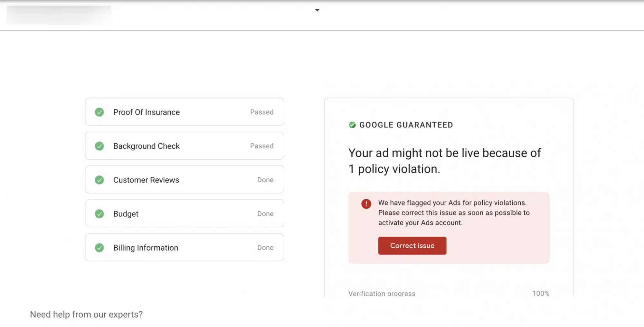Click the GOOGLE GUARANTEED heading text
Image resolution: width=644 pixels, height=327 pixels.
coord(406,125)
